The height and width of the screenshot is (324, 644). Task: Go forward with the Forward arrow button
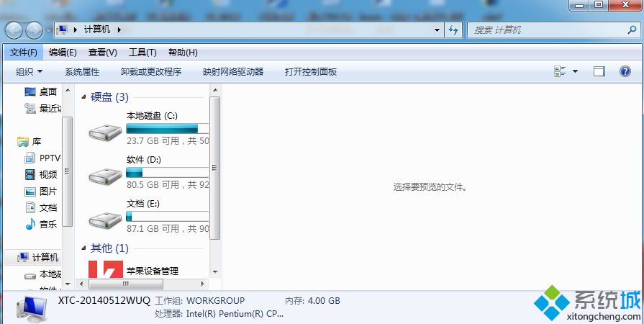(x=34, y=30)
